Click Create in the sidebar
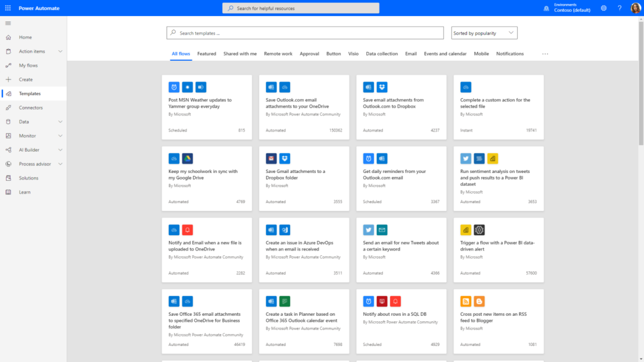This screenshot has height=362, width=644. (26, 79)
